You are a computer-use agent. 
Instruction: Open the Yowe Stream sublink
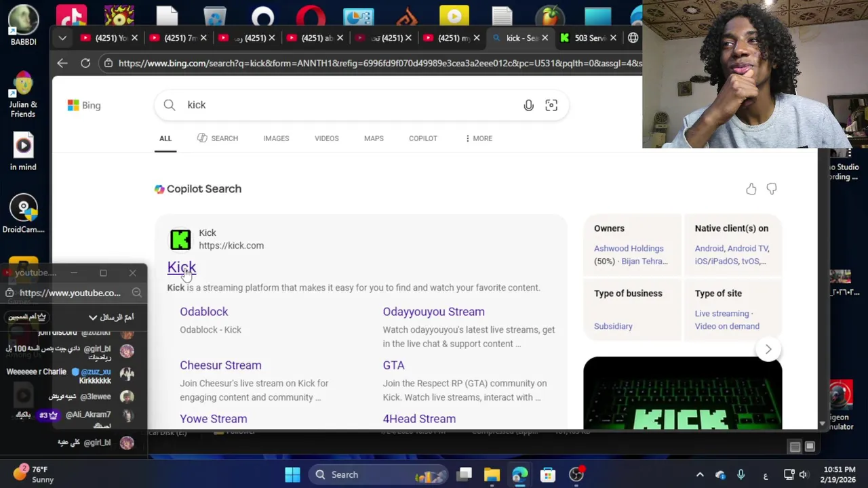click(213, 419)
